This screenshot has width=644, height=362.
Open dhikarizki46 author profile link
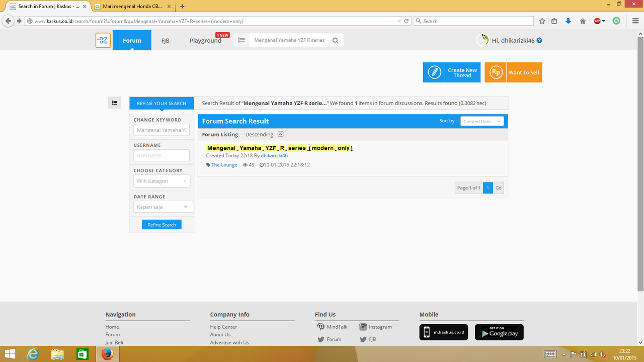click(x=274, y=156)
